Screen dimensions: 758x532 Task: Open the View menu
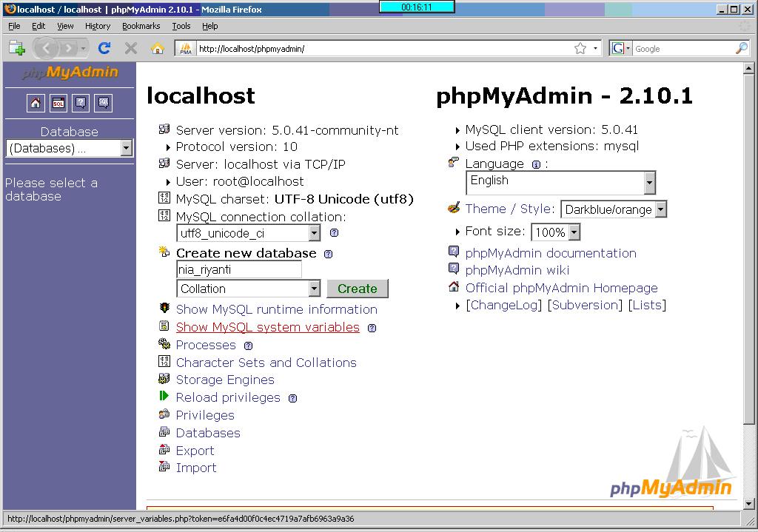[x=65, y=26]
